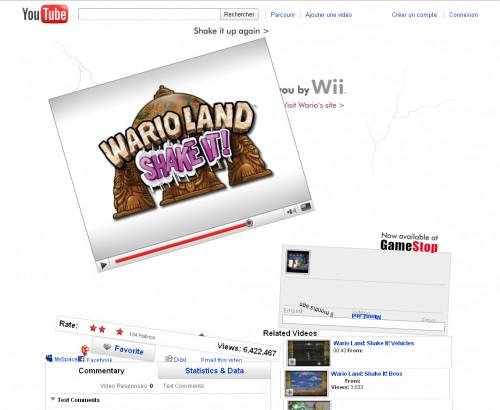The width and height of the screenshot is (500, 410).
Task: Open the Wario Land Shake It Vehicles thumbnail
Action: point(309,353)
